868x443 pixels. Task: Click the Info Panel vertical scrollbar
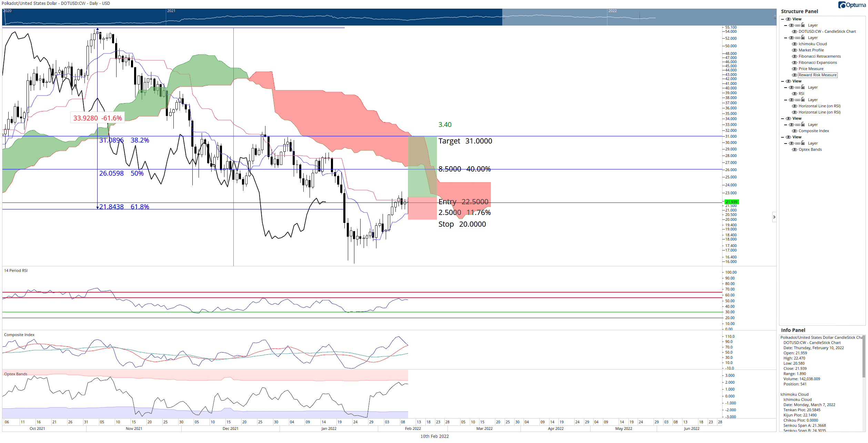pos(864,383)
